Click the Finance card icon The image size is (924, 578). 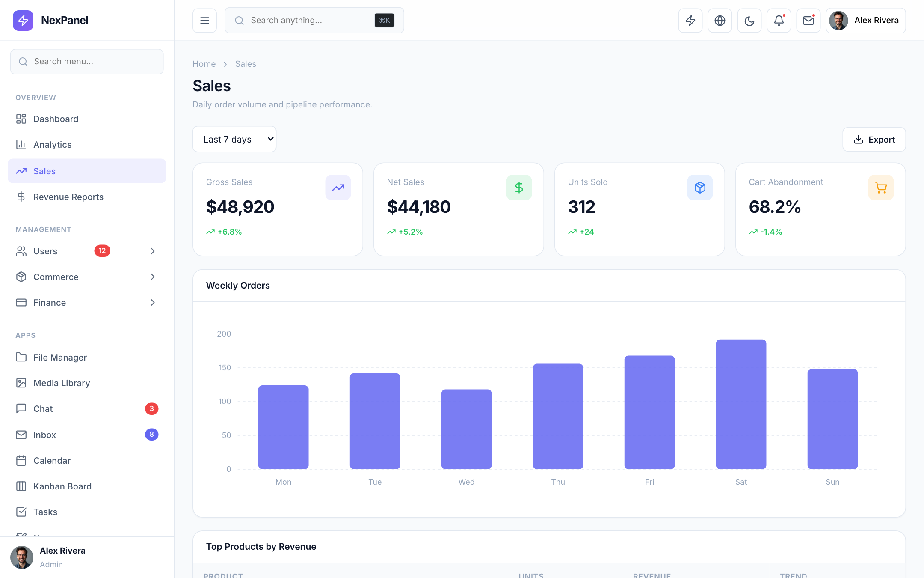(x=21, y=302)
